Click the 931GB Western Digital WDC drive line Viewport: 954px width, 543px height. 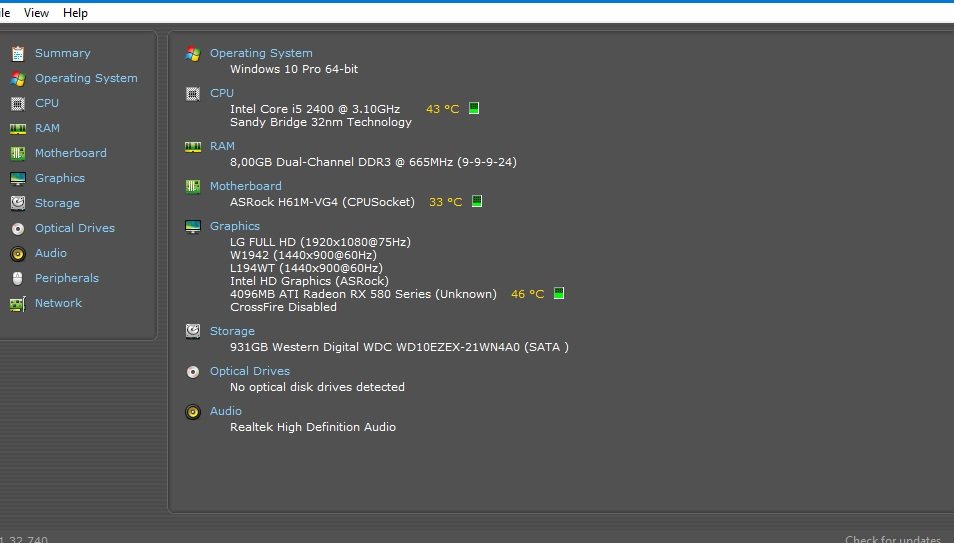400,347
